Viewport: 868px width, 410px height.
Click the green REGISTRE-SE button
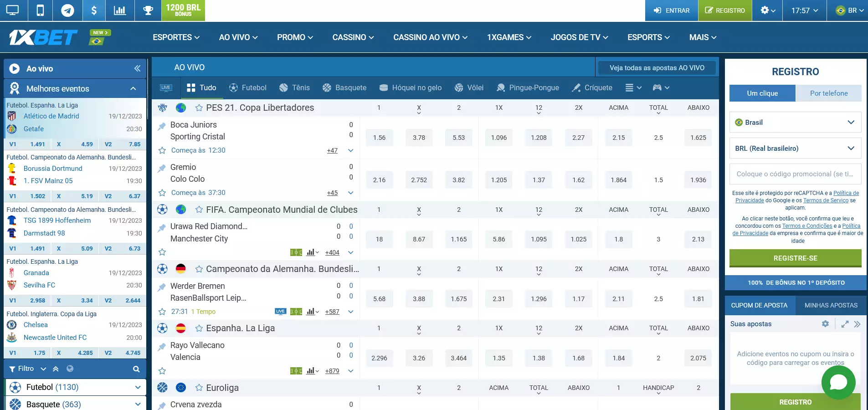pyautogui.click(x=795, y=258)
